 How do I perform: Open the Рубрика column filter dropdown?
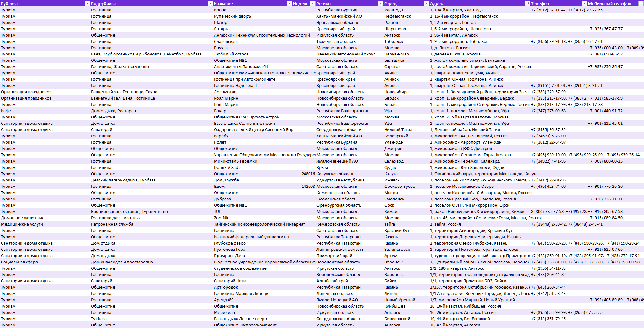(87, 3)
